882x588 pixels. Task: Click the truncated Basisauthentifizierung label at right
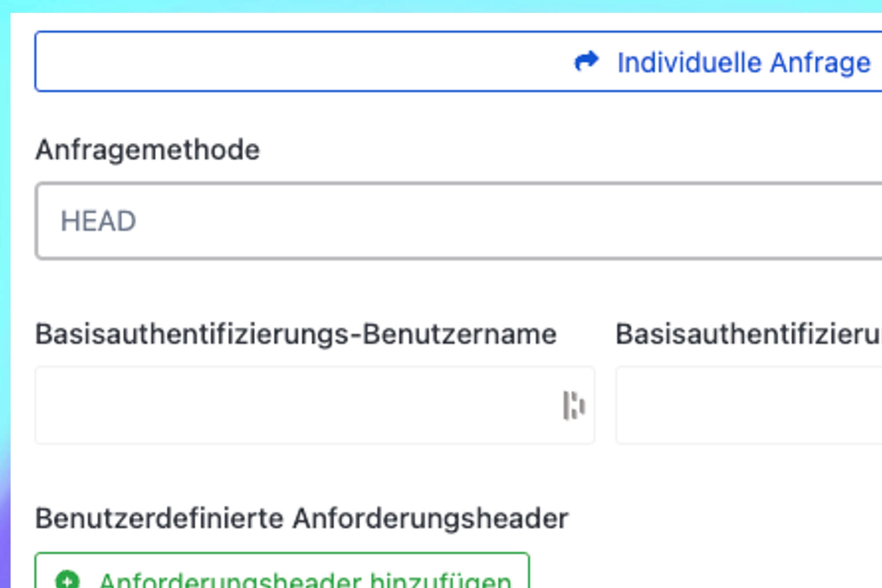click(x=748, y=334)
